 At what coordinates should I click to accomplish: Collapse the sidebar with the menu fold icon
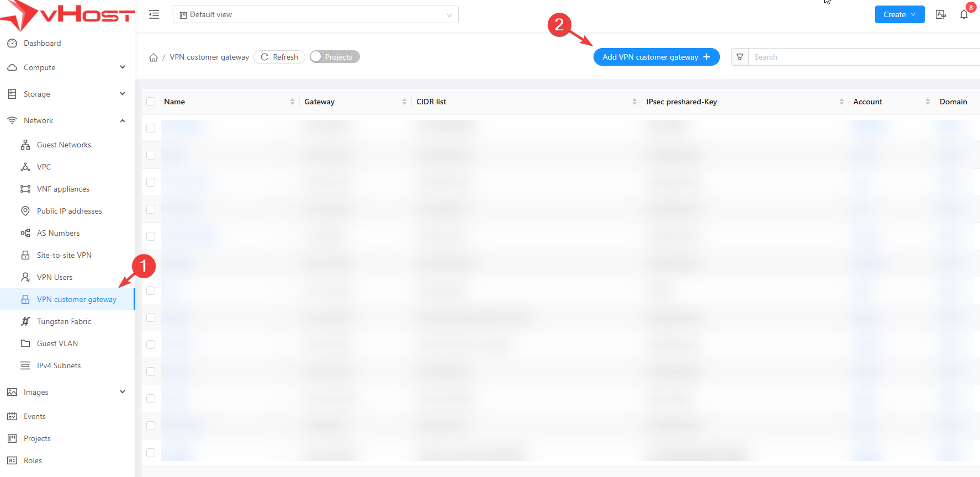coord(154,14)
